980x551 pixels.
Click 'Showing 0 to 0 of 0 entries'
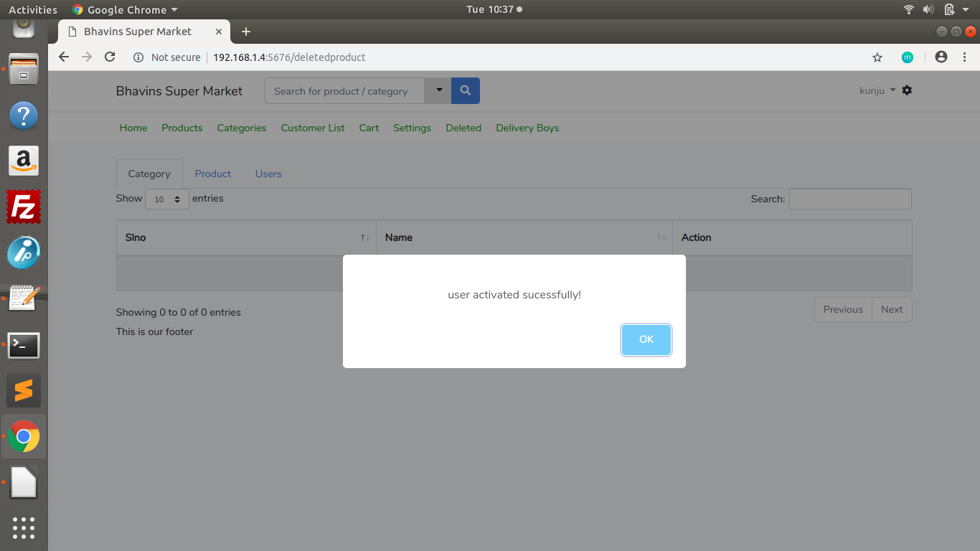(179, 312)
